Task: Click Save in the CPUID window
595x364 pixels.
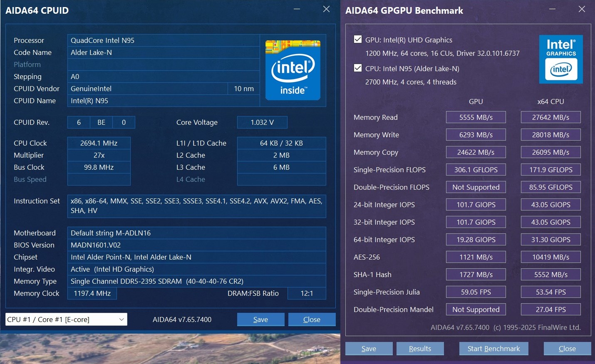Action: pos(260,319)
